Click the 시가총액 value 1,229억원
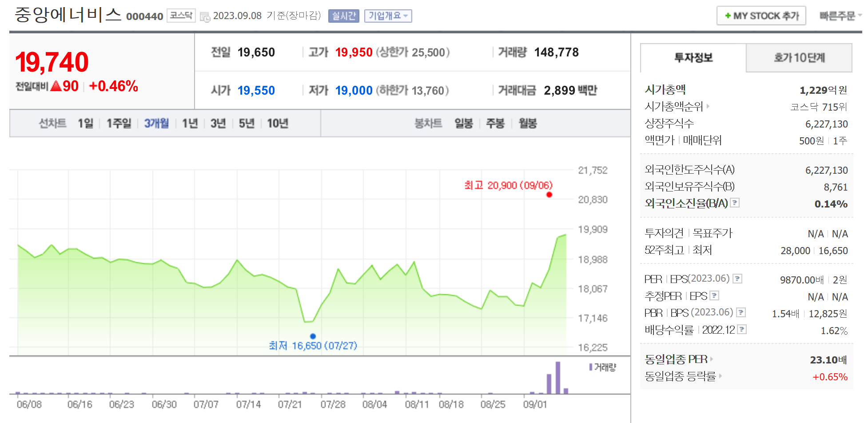Screen dimensions: 868x423 [824, 90]
